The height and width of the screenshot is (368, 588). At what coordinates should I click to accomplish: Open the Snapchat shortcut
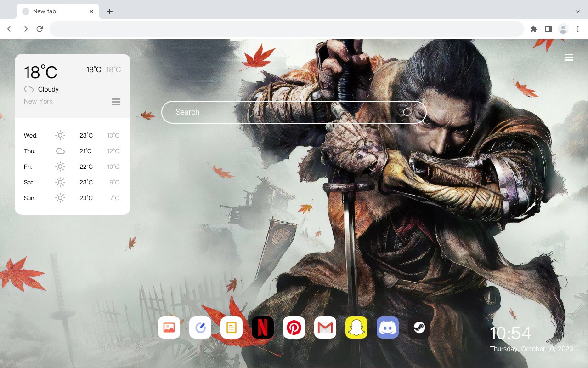click(x=356, y=328)
